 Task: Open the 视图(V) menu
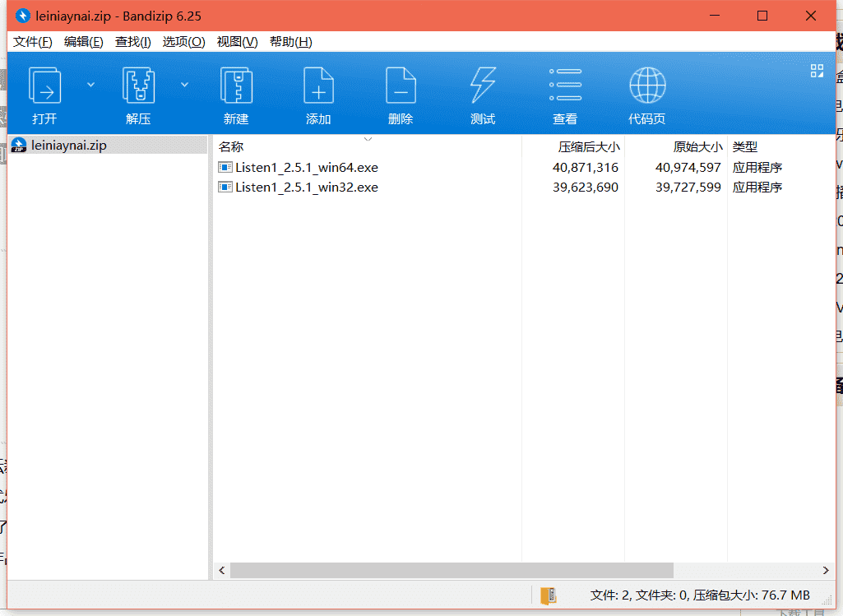[x=237, y=42]
